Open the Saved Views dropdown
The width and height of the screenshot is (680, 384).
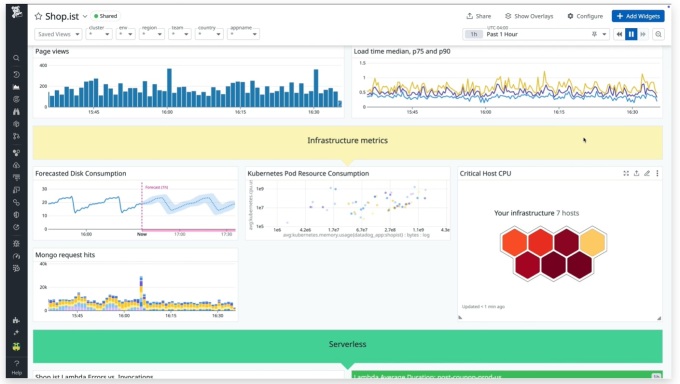pos(58,34)
